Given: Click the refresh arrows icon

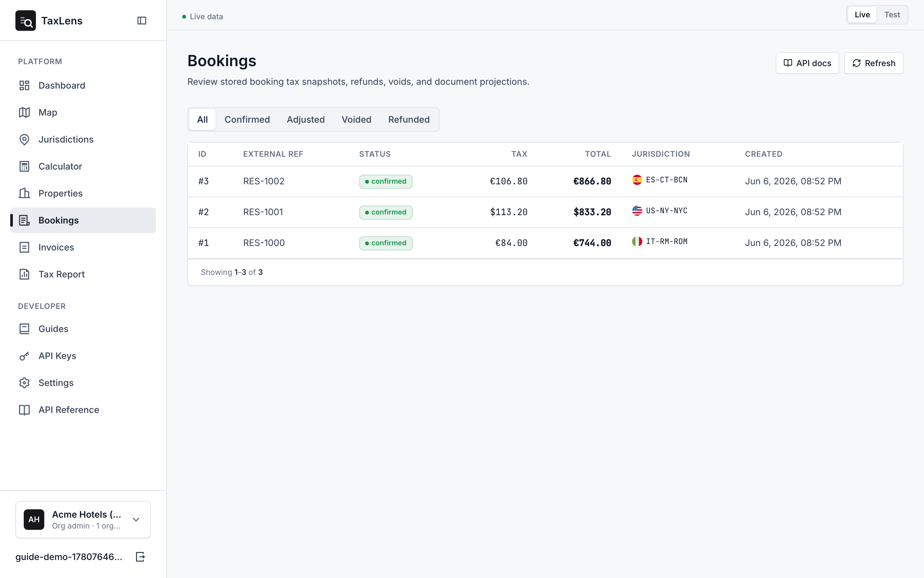Looking at the screenshot, I should pyautogui.click(x=856, y=63).
